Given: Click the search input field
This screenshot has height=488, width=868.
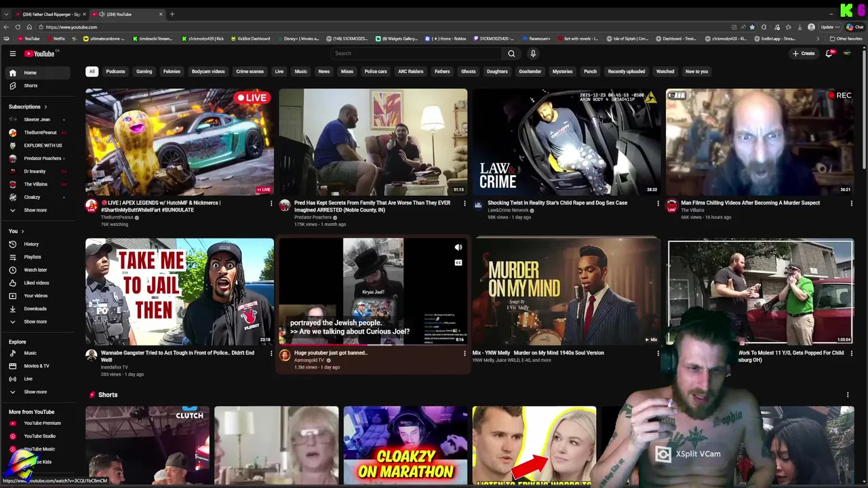Looking at the screenshot, I should (417, 54).
